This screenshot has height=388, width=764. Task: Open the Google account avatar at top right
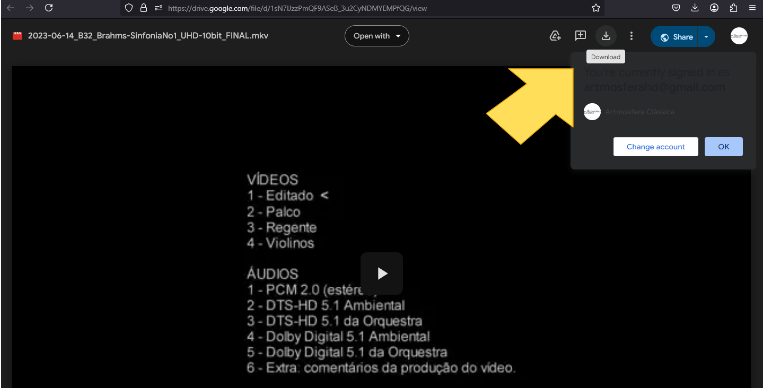[x=739, y=36]
